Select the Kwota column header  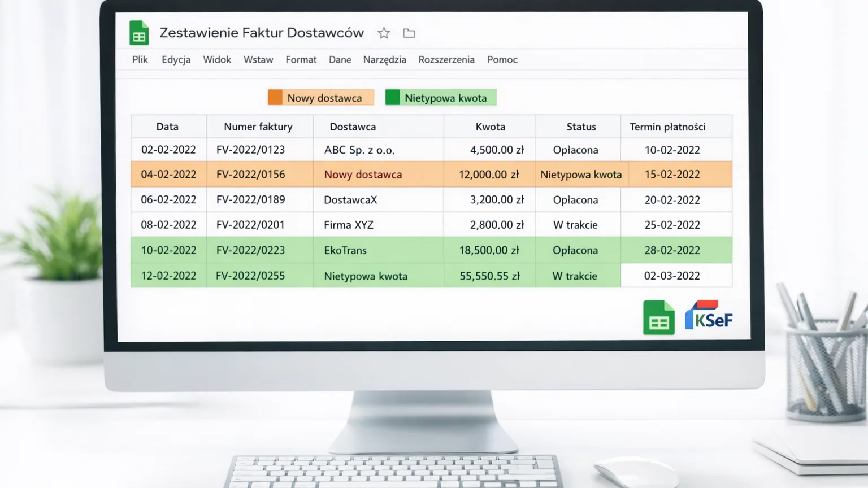coord(489,127)
